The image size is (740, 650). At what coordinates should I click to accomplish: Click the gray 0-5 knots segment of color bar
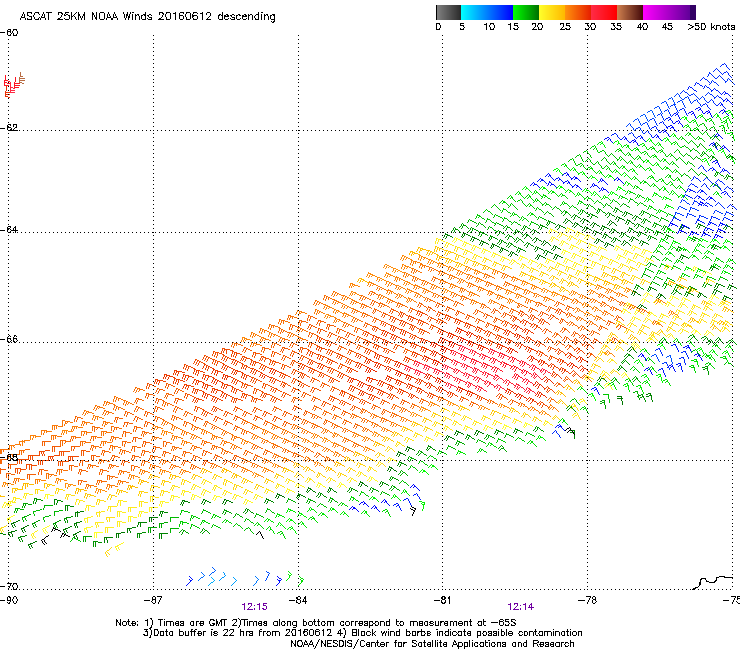[448, 12]
